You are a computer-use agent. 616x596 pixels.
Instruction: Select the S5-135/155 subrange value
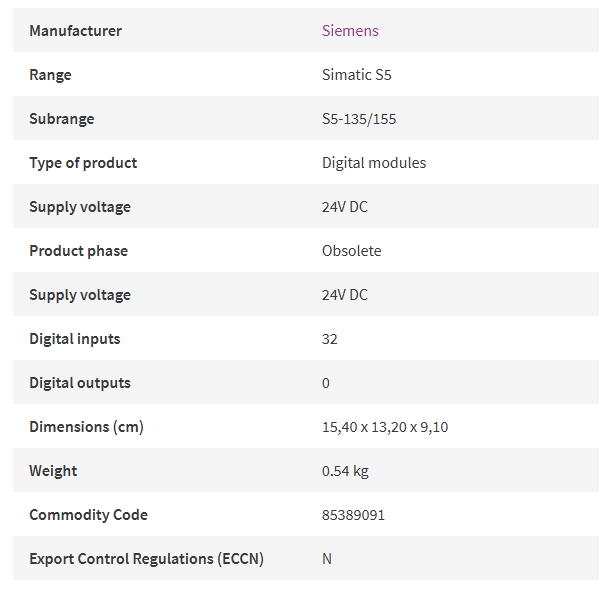[359, 119]
